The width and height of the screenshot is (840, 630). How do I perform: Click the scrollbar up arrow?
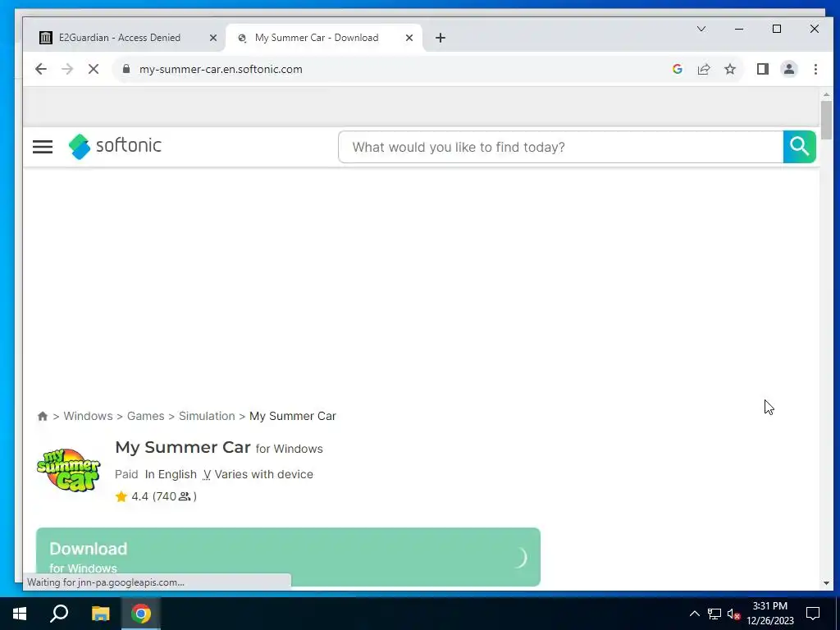[826, 95]
